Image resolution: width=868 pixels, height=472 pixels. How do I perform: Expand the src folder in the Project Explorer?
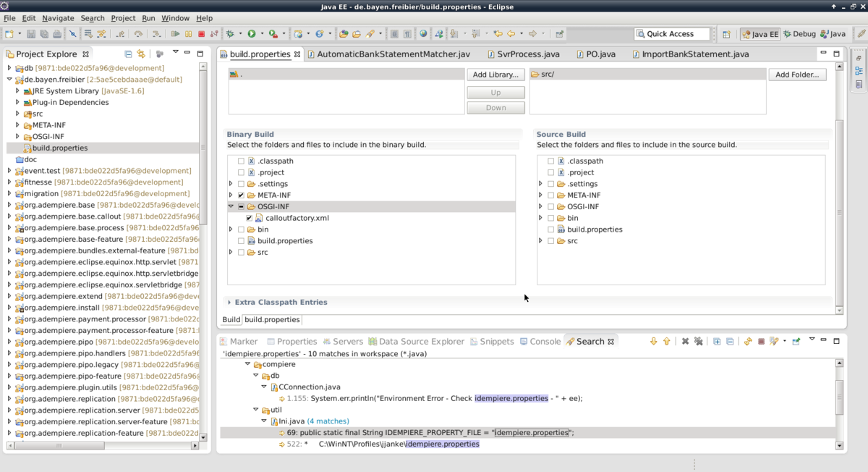click(x=17, y=114)
